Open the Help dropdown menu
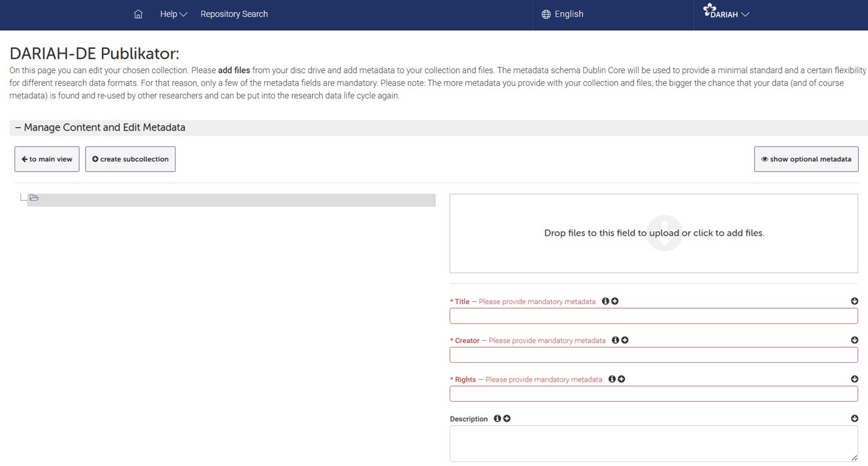The image size is (868, 466). click(x=173, y=14)
